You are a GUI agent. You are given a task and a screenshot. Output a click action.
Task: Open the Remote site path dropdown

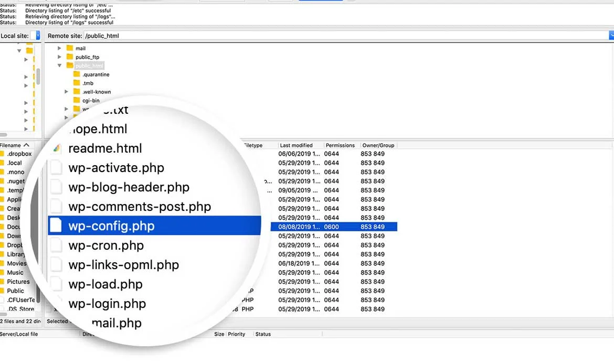(x=611, y=36)
